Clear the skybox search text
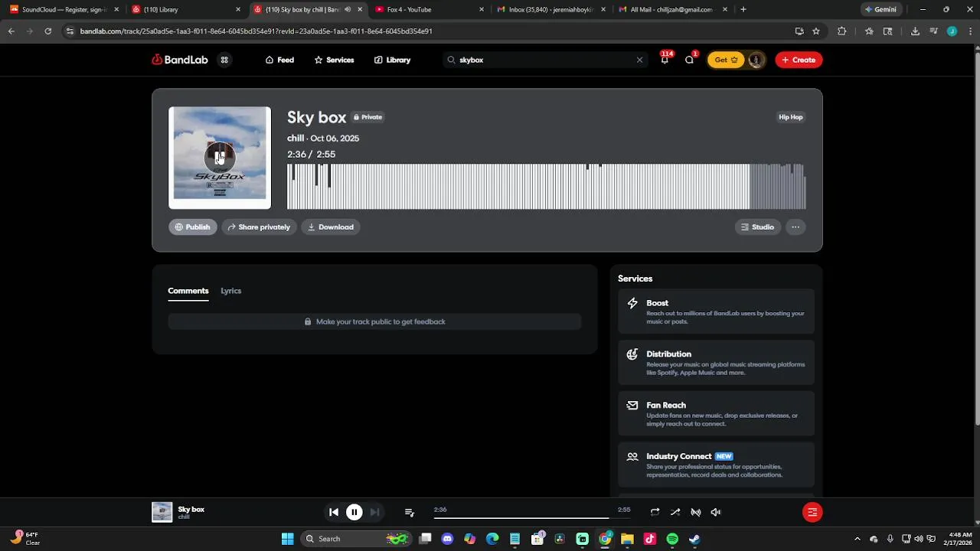Screen dimensions: 980x551 pos(639,60)
